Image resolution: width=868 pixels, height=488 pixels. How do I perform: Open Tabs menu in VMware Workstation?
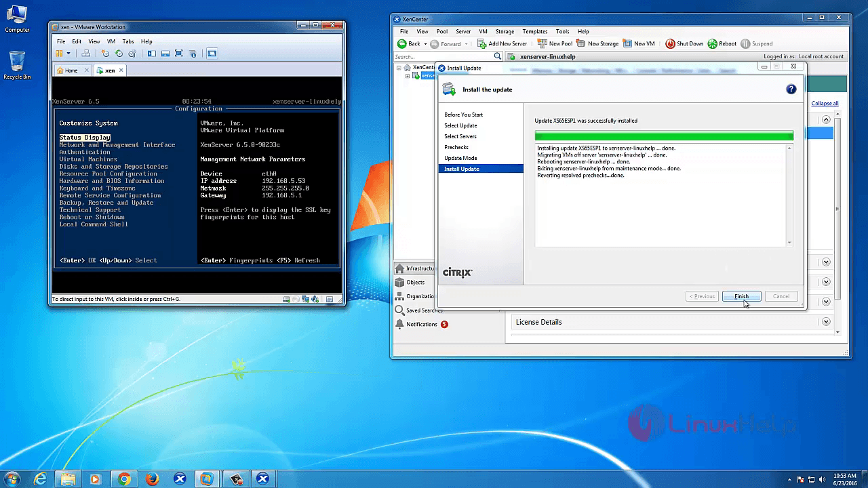128,41
